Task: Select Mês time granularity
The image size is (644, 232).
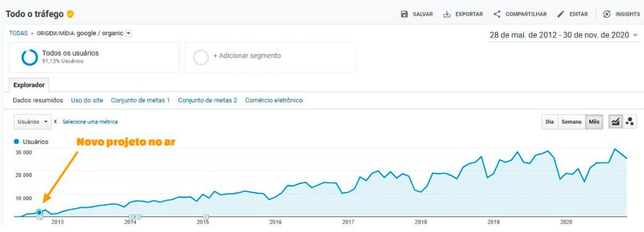Action: (594, 122)
